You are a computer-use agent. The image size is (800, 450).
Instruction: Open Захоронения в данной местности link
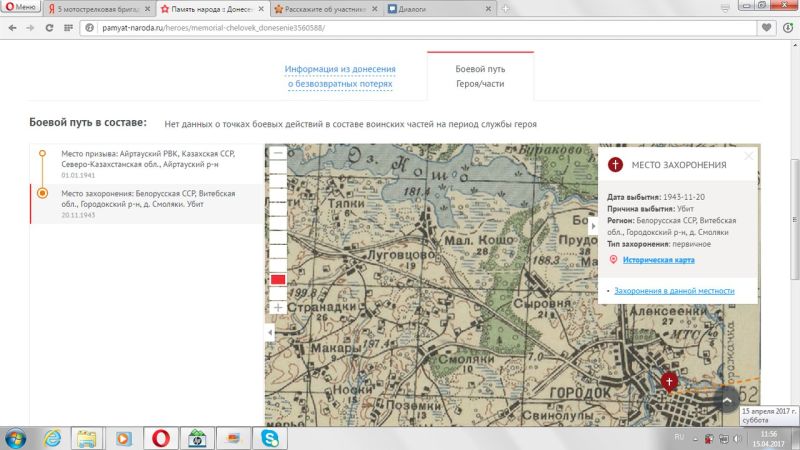pos(674,291)
